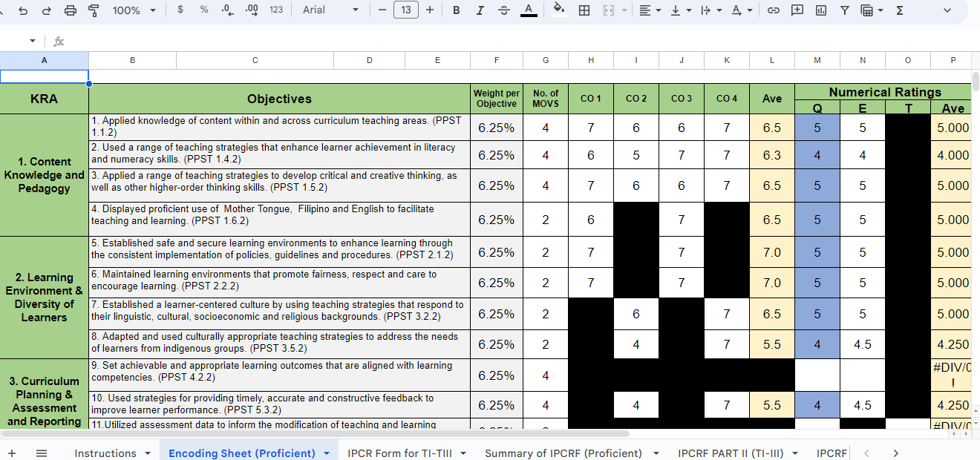Insert a chart

820,10
